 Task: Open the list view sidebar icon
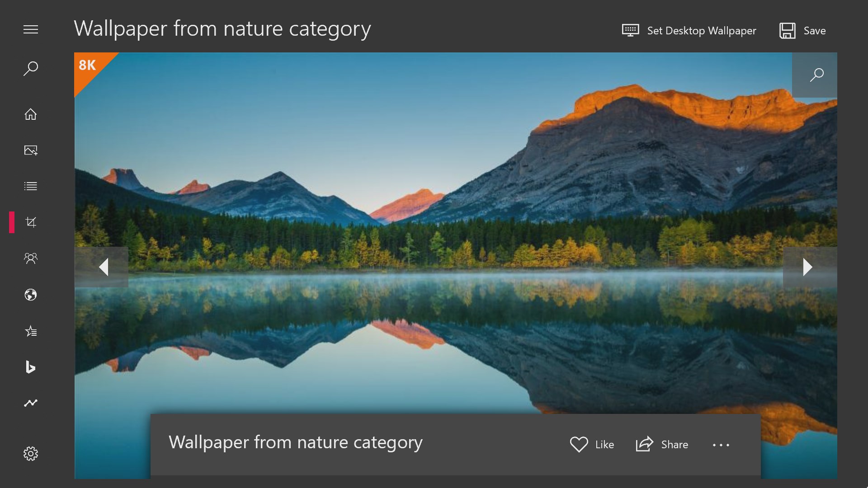coord(31,186)
